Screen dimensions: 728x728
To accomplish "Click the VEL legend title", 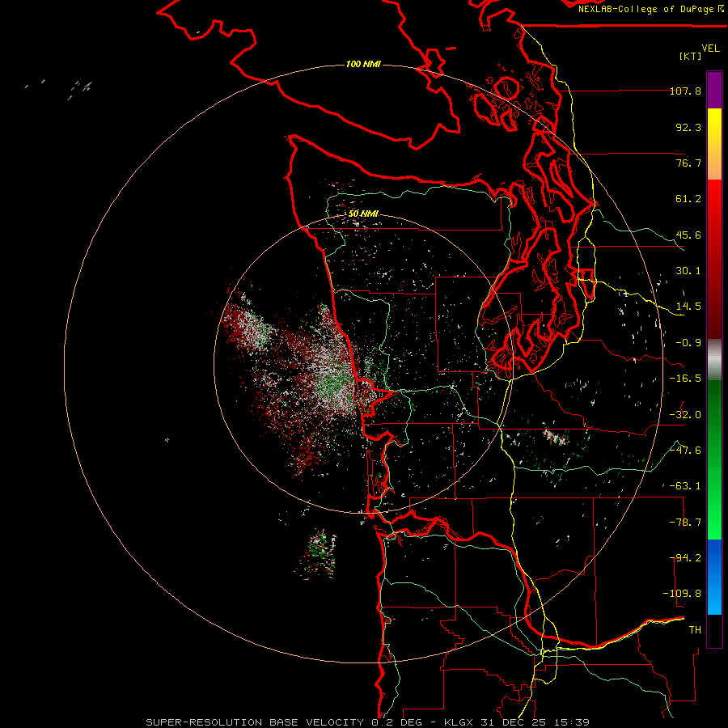I will pos(711,49).
